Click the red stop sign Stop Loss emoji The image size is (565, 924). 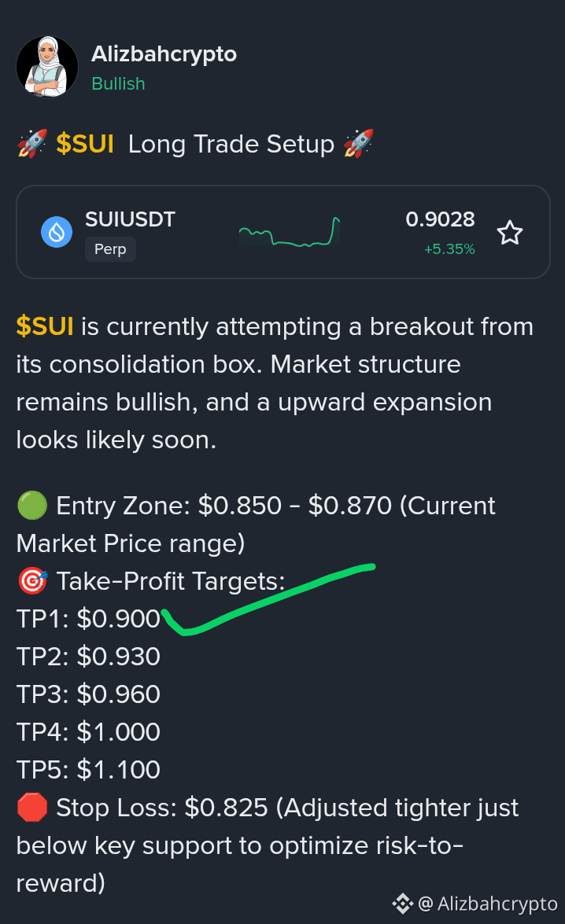[31, 808]
